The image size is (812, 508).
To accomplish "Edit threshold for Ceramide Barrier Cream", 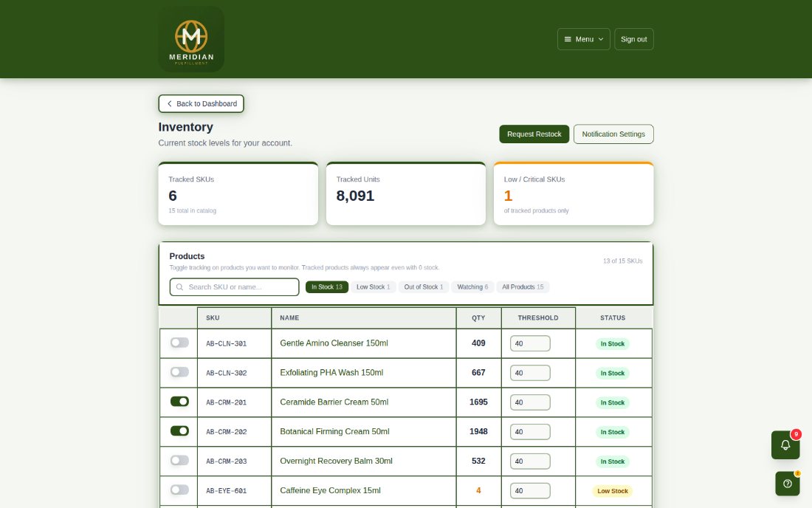I will (x=530, y=402).
